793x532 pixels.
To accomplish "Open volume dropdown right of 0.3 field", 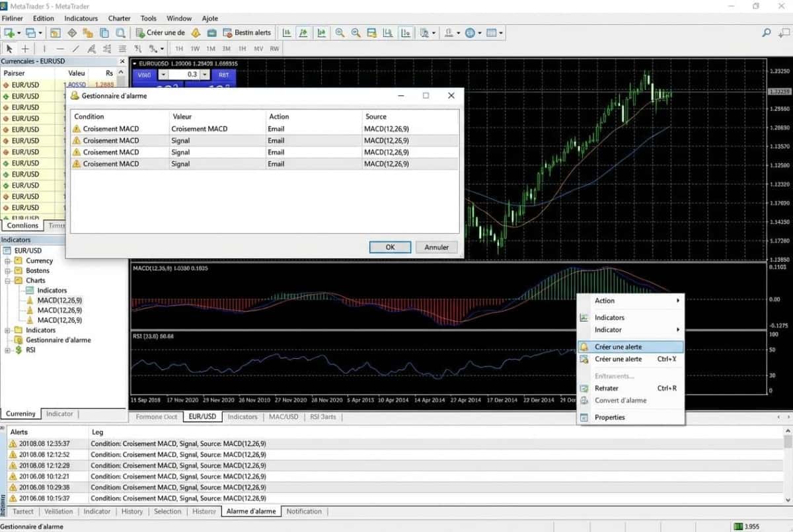I will pos(205,75).
